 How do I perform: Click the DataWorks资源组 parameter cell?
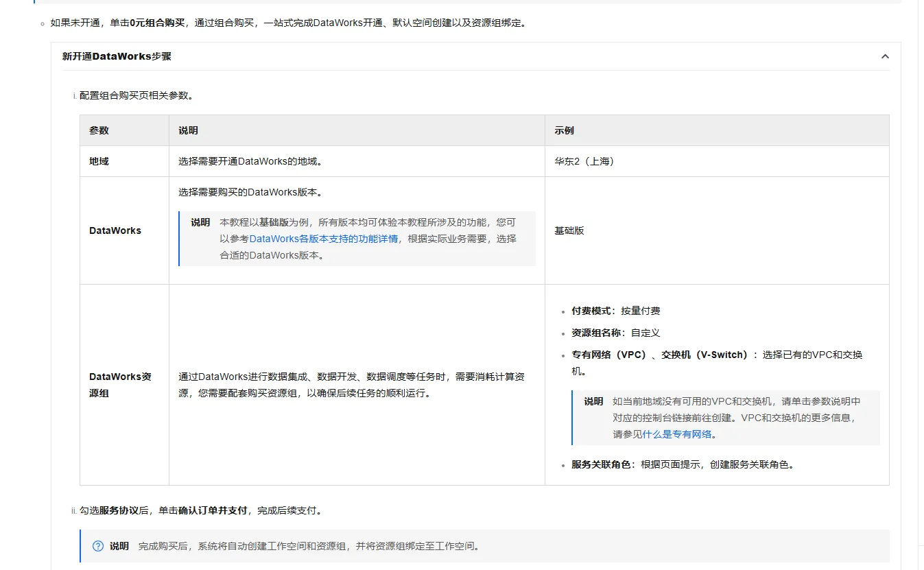[124, 385]
